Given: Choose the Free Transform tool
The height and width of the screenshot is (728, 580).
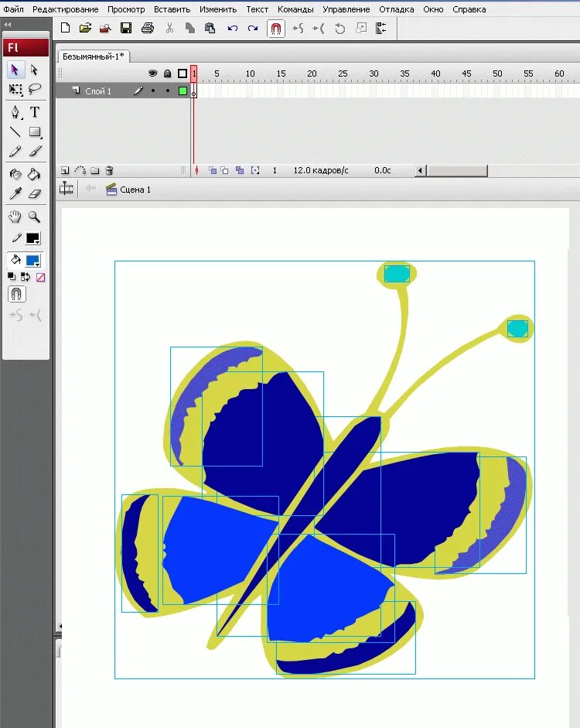Looking at the screenshot, I should coord(15,89).
